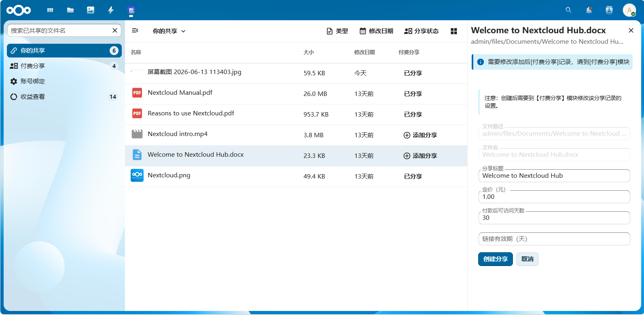The height and width of the screenshot is (315, 644).
Task: Click the count badge 14 beside 收益查看
Action: (x=113, y=97)
